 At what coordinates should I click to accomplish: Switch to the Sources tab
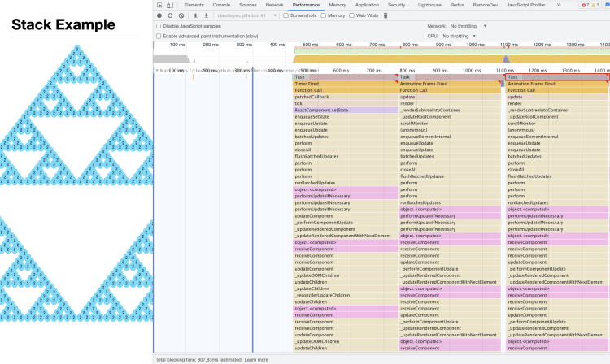248,5
